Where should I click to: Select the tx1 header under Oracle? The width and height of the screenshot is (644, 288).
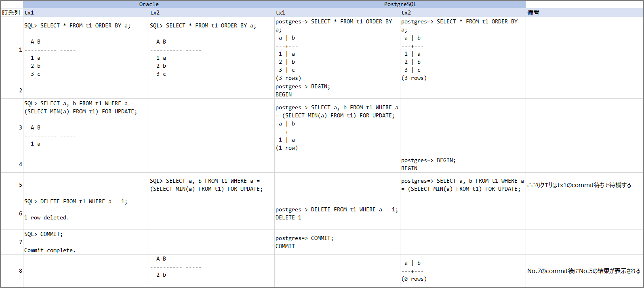[x=86, y=13]
